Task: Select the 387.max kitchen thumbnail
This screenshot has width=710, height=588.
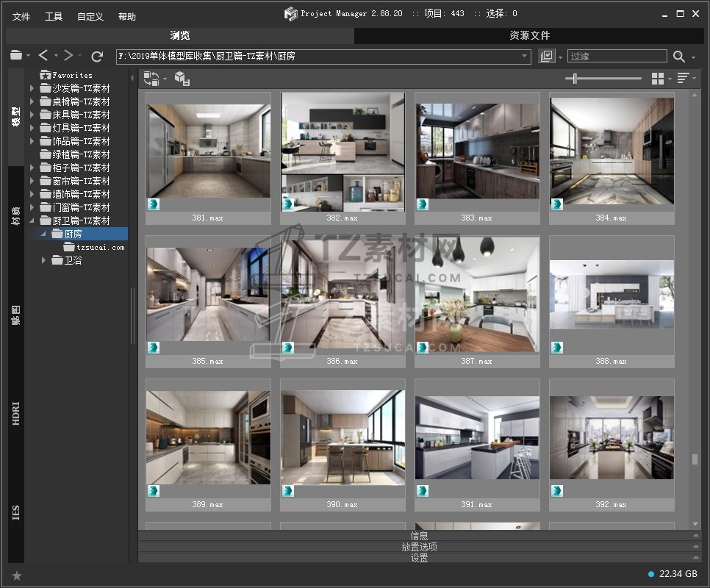Action: [477, 294]
